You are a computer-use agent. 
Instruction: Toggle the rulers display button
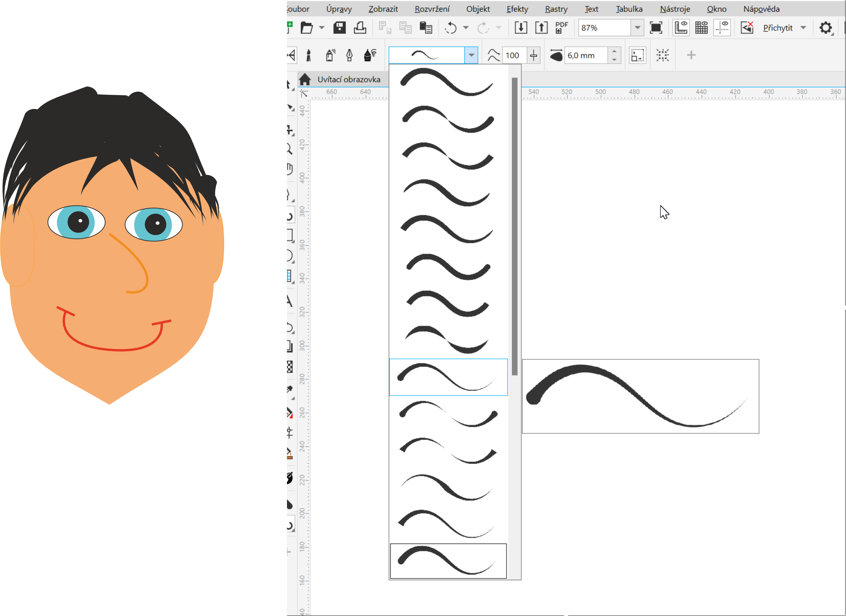coord(681,28)
